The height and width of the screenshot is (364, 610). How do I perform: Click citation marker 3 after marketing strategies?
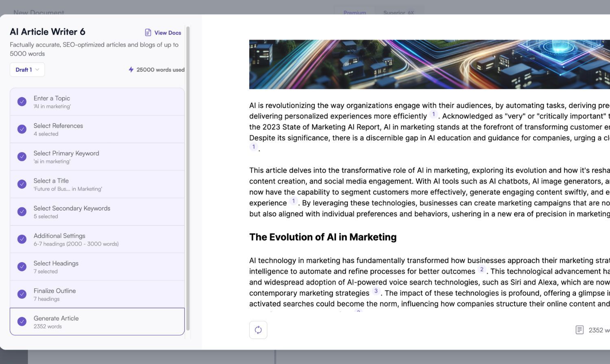[376, 291]
